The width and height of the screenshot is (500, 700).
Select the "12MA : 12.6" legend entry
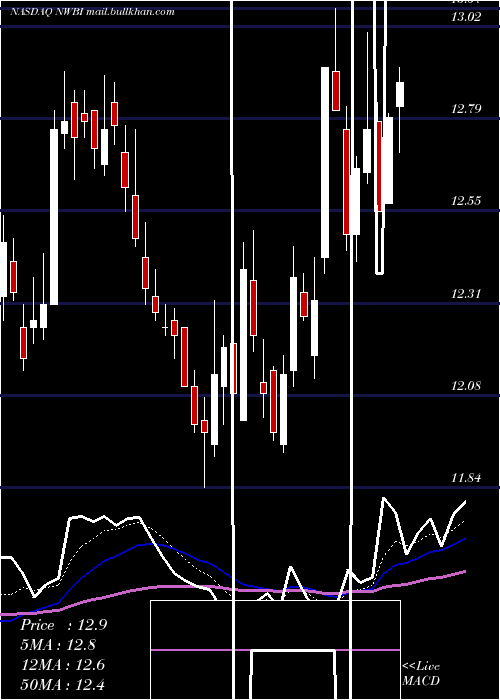(63, 665)
